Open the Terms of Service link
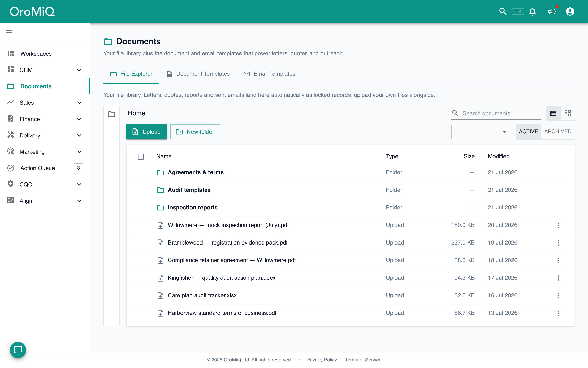Image resolution: width=588 pixels, height=368 pixels. [363, 360]
